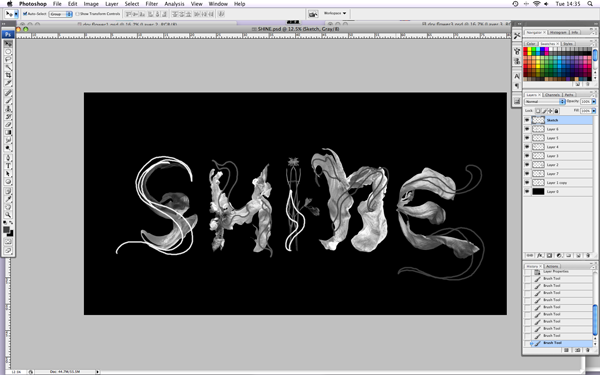Select the Zoom tool
This screenshot has height=375, width=600.
(x=8, y=215)
